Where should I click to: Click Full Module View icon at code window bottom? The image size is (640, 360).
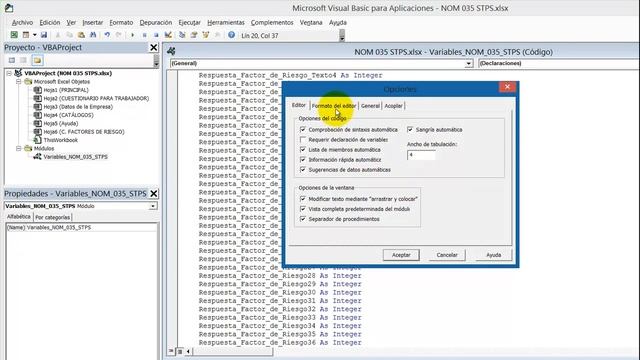click(x=180, y=351)
